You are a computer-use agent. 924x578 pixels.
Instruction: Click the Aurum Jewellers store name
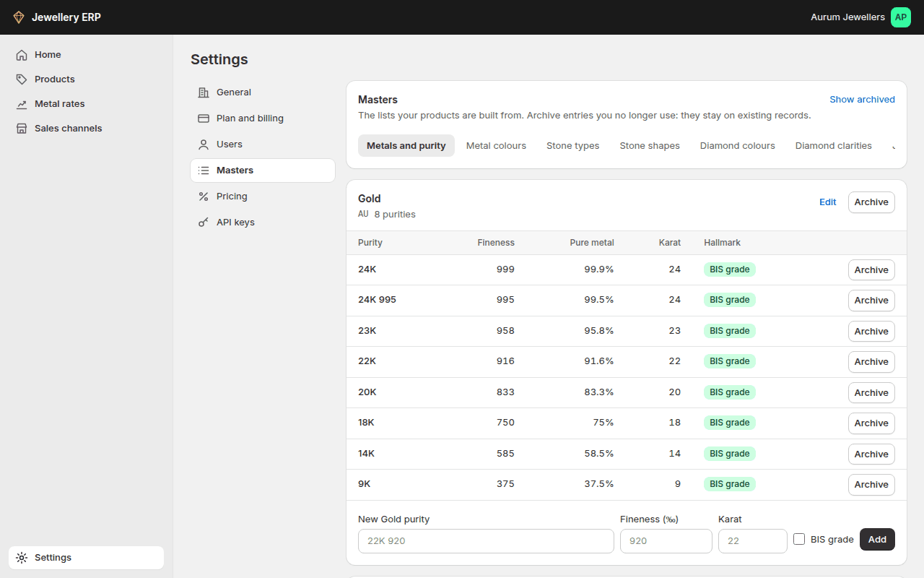pos(847,17)
